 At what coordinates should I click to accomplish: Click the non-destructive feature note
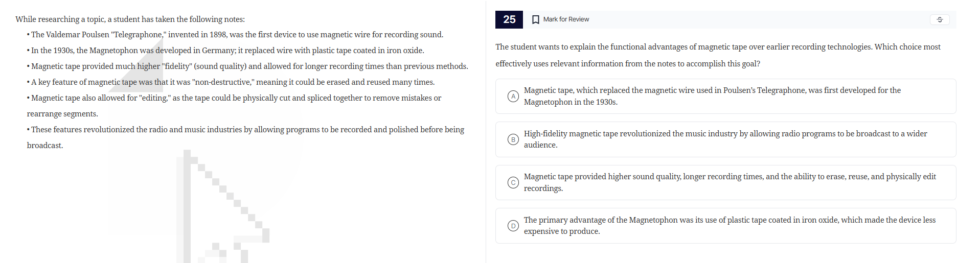(x=233, y=82)
